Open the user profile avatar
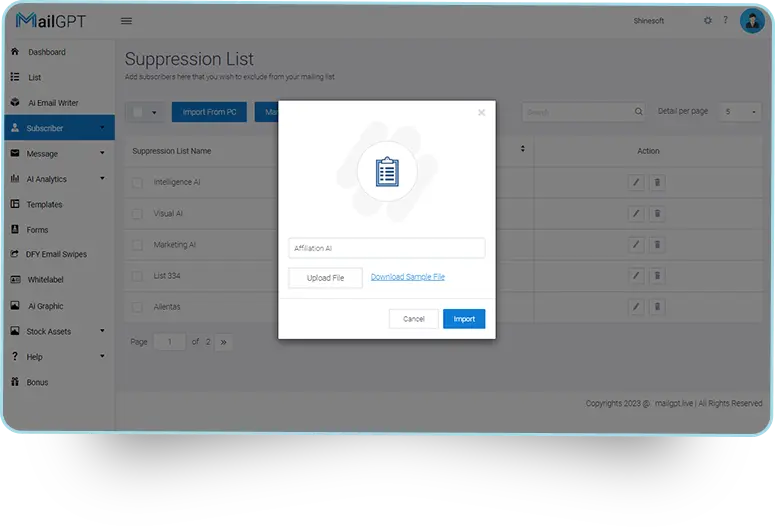 click(751, 21)
